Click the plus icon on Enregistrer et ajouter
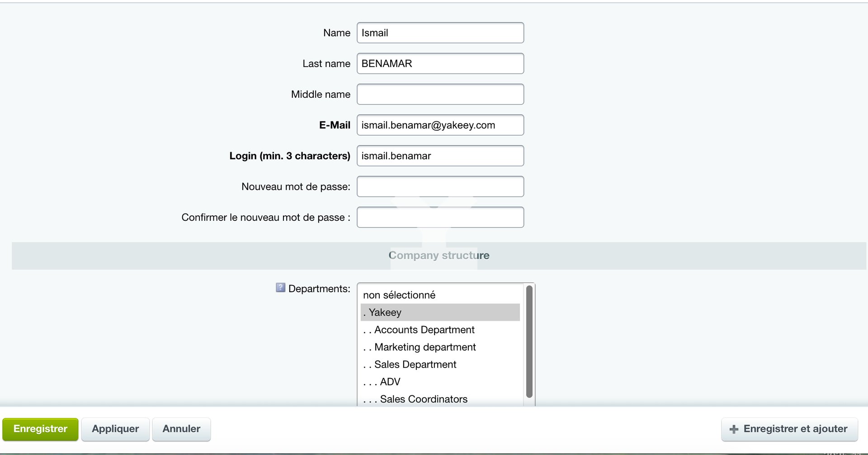 734,429
